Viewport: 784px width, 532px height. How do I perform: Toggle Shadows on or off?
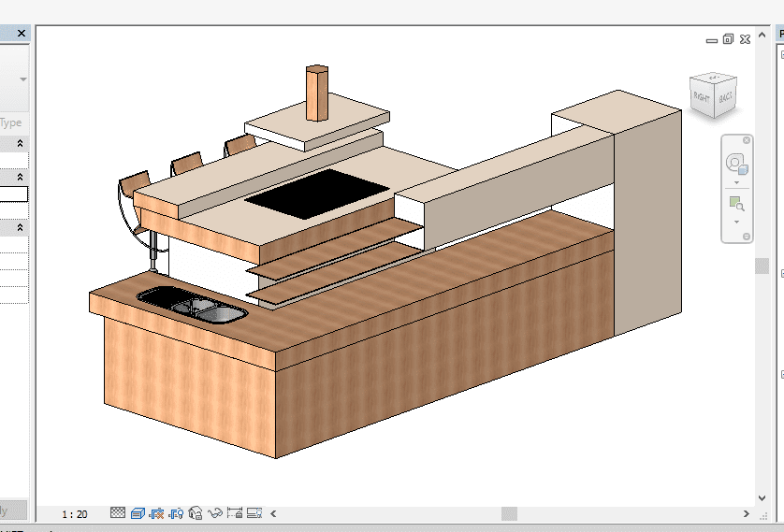pyautogui.click(x=177, y=513)
